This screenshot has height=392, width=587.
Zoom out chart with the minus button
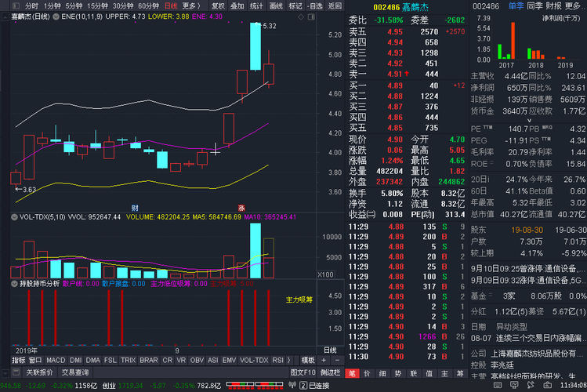[x=337, y=360]
